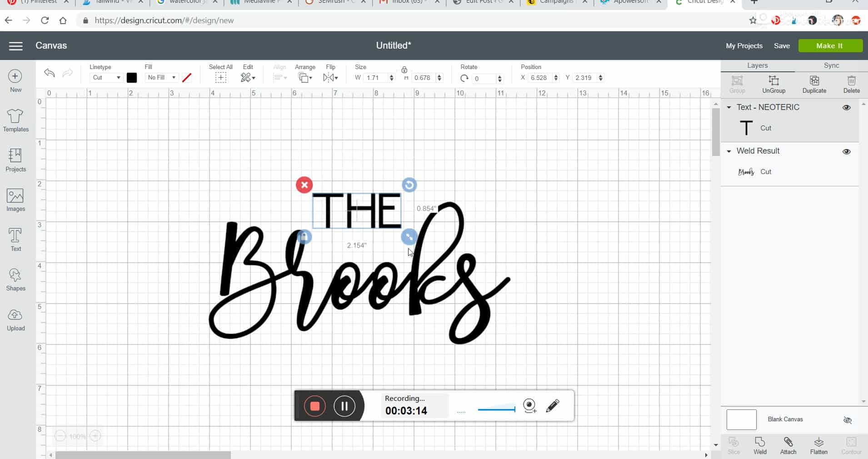The image size is (868, 459).
Task: Switch to the Edit Post browser tab
Action: [483, 2]
